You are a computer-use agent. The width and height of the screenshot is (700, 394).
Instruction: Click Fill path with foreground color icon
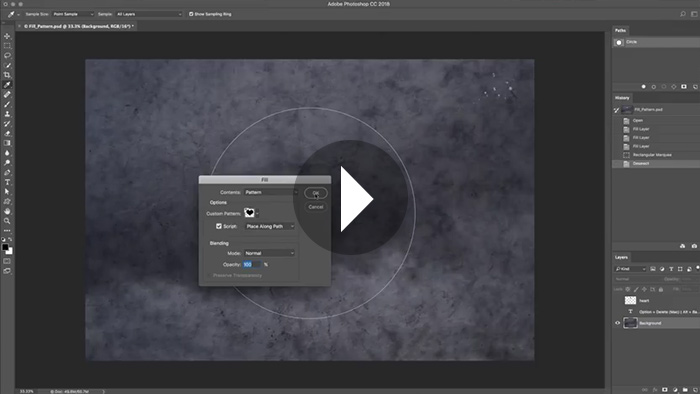point(643,87)
